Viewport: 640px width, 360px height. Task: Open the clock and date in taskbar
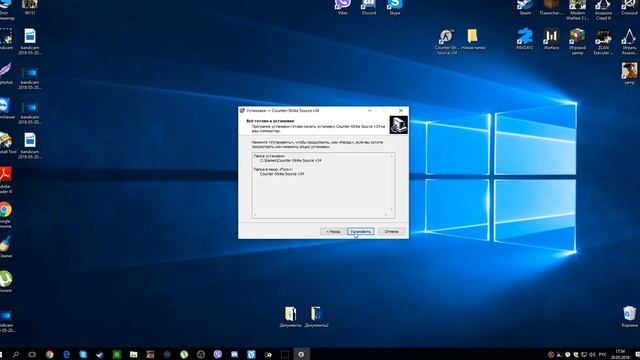[x=620, y=354]
